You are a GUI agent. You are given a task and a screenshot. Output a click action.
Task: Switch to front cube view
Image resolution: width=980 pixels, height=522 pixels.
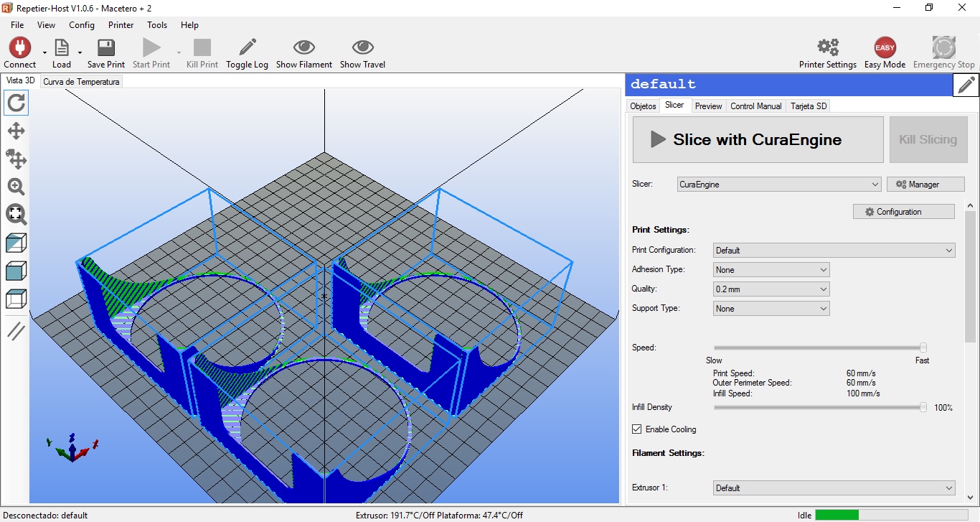click(x=16, y=271)
